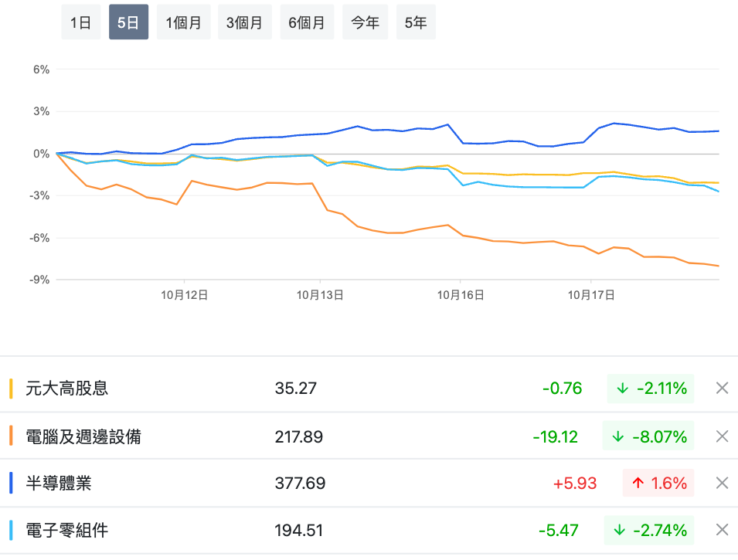Screen dimensions: 738x560
Task: Show the 6個月 chart range
Action: tap(307, 22)
